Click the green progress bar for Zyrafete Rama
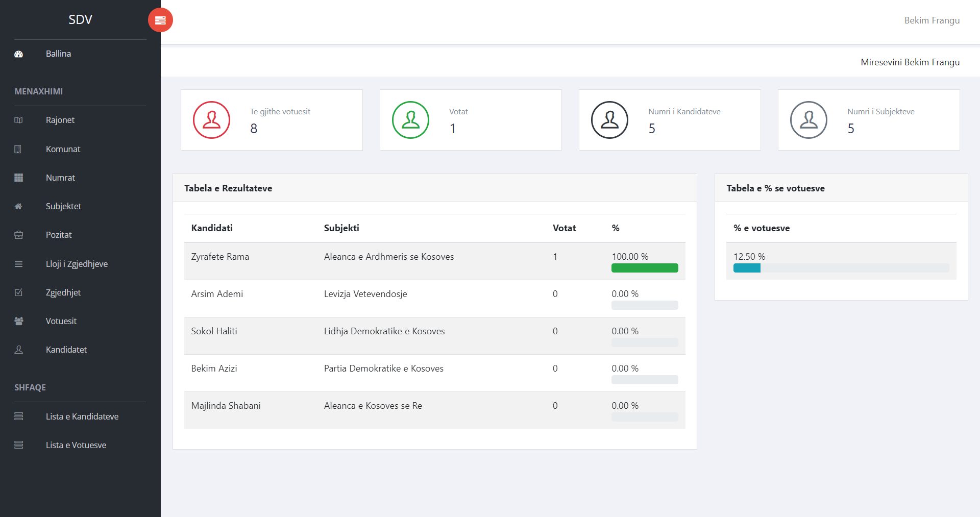 click(x=645, y=267)
